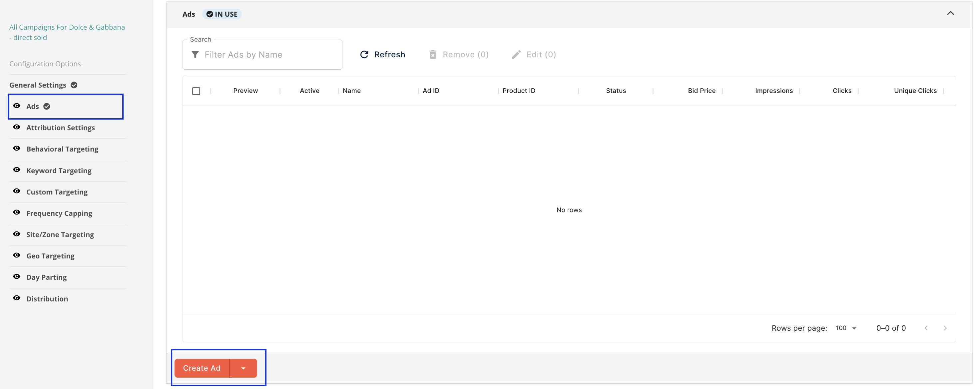Image resolution: width=980 pixels, height=389 pixels.
Task: Select Frequency Capping configuration option
Action: click(x=59, y=213)
